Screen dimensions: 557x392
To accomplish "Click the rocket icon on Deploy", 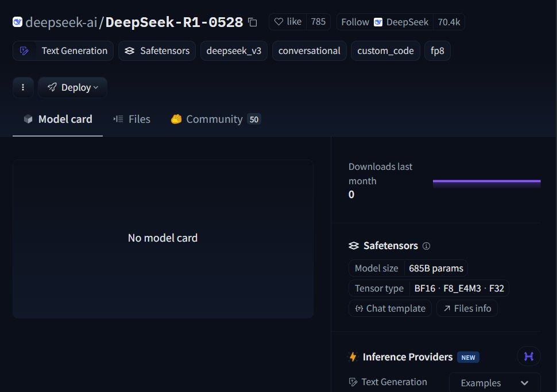I will (x=52, y=87).
